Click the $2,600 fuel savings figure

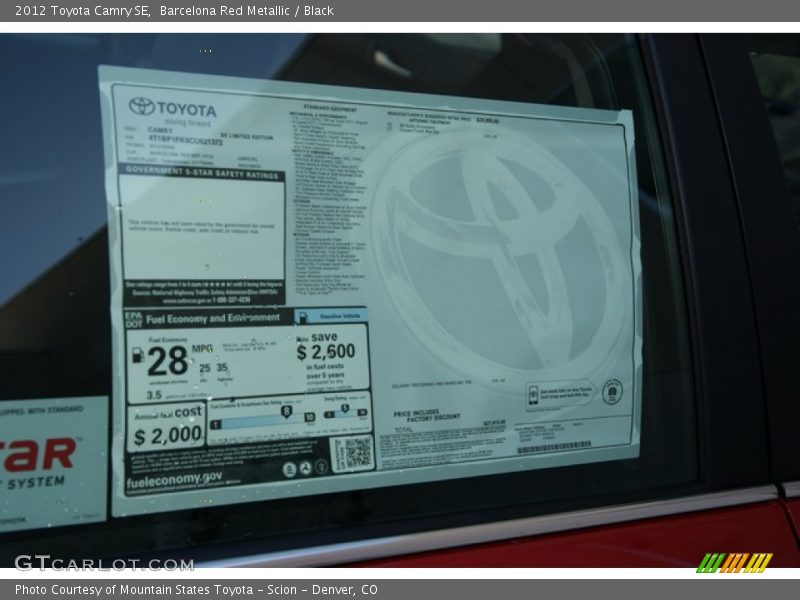[325, 351]
